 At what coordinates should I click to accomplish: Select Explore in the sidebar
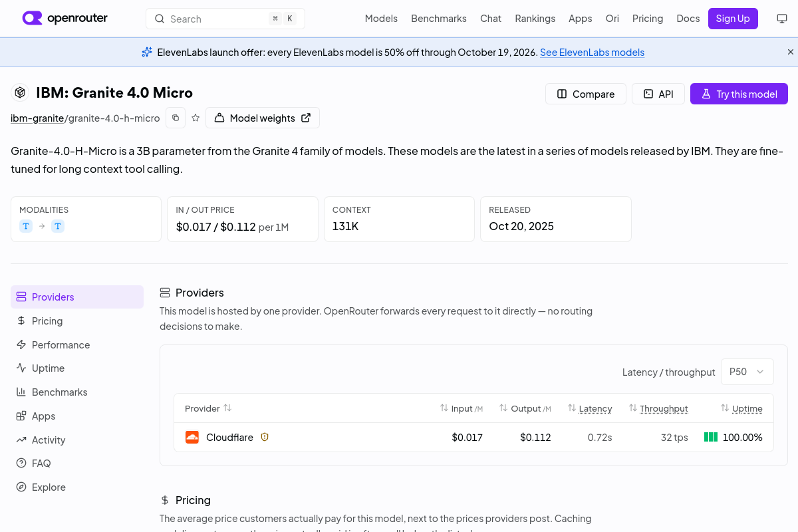point(77,487)
